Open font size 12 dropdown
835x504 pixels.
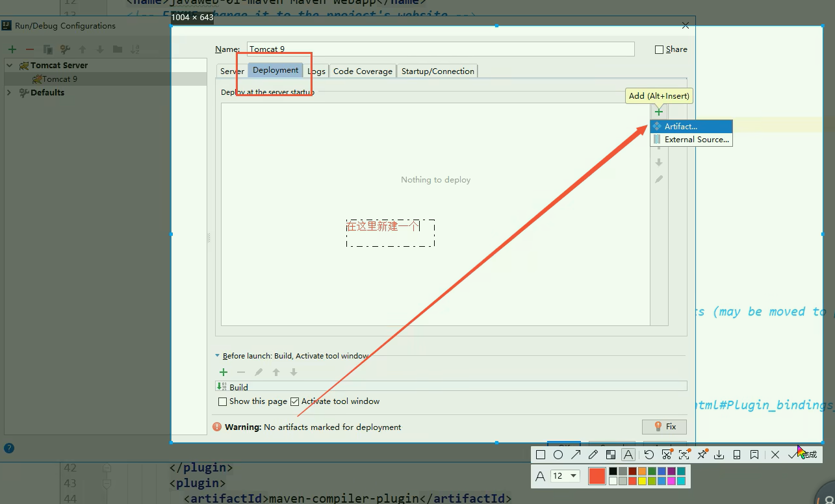[565, 476]
